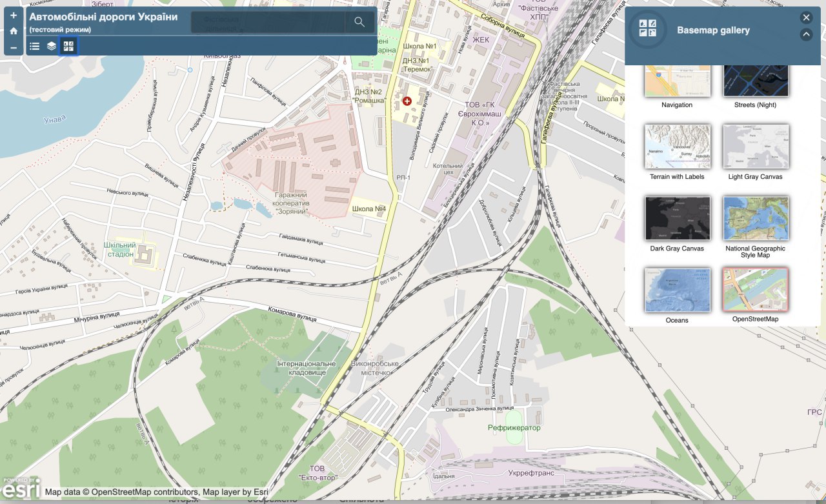
Task: Click the red hospital cross marker
Action: 407,101
